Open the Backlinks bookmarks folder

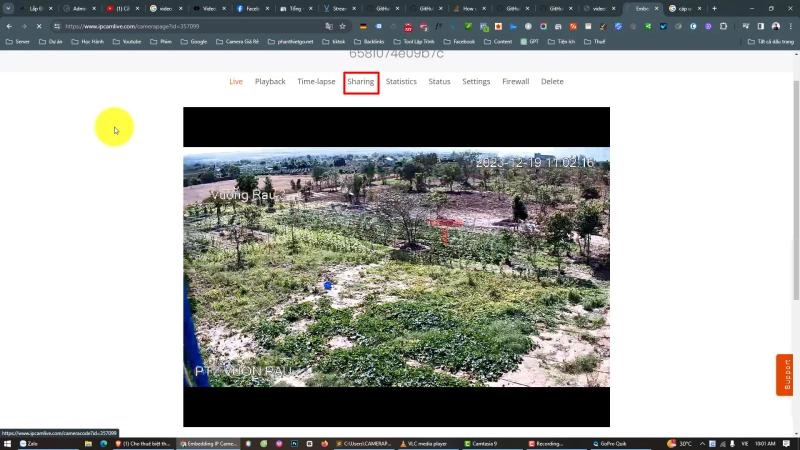369,41
